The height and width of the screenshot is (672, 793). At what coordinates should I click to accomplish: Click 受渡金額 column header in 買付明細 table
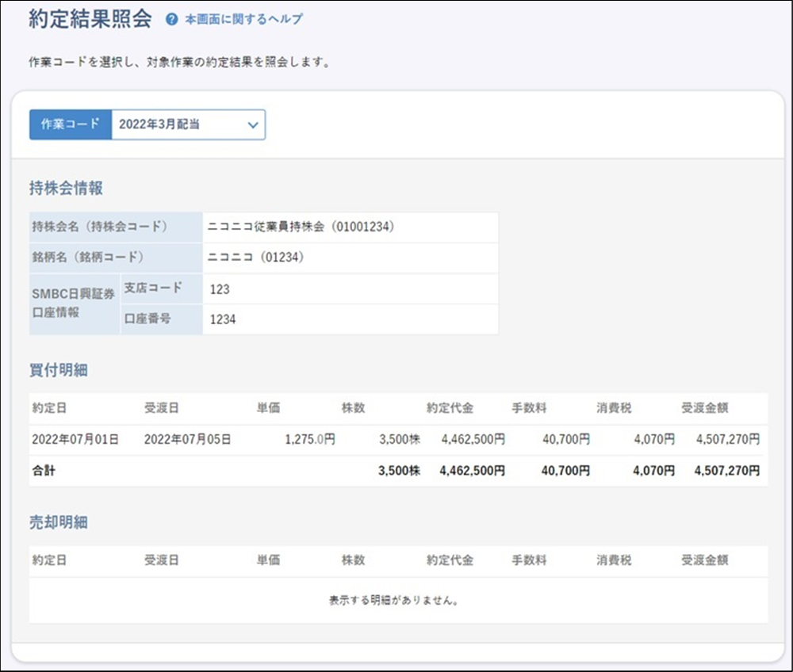click(704, 408)
